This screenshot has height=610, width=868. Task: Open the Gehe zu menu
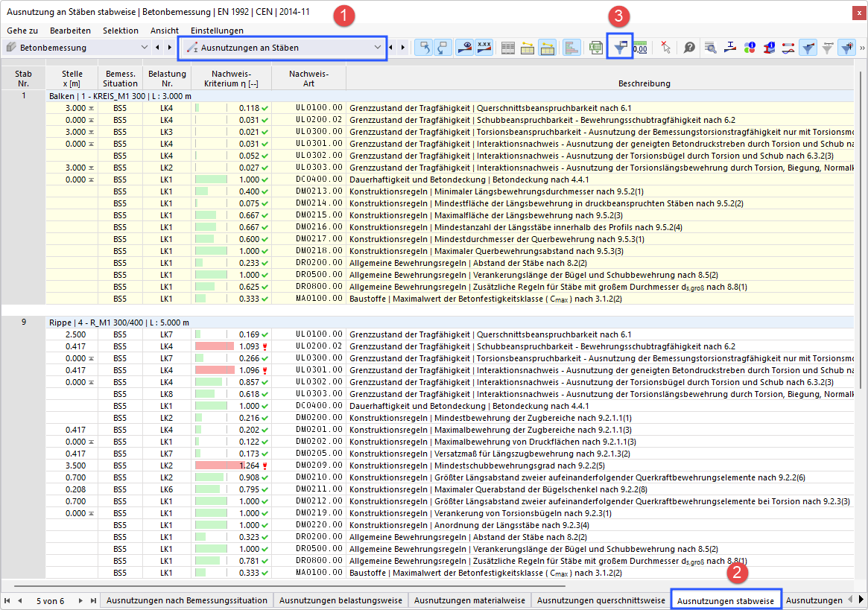point(22,31)
